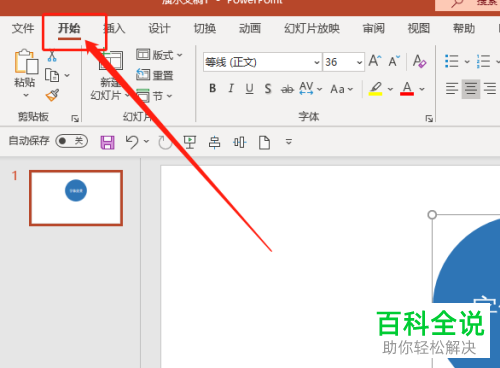Screen dimensions: 500x368
Task: Click the Aa change case icon
Action: (x=337, y=89)
